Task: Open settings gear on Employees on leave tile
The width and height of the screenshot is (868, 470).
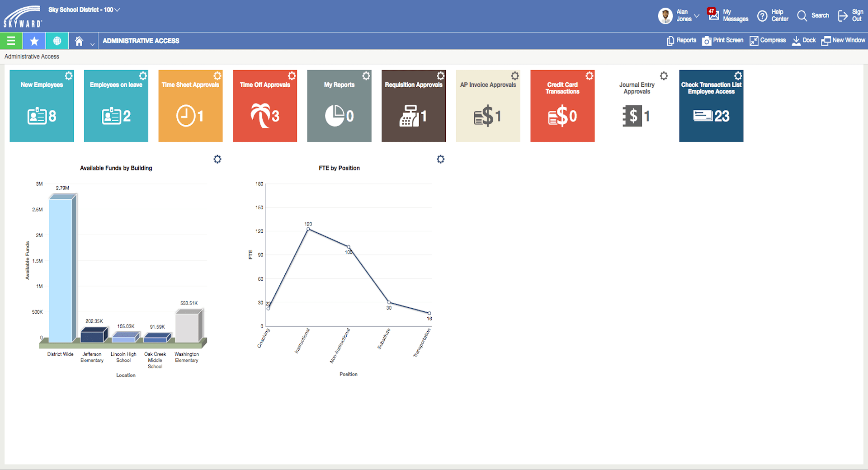Action: click(143, 75)
